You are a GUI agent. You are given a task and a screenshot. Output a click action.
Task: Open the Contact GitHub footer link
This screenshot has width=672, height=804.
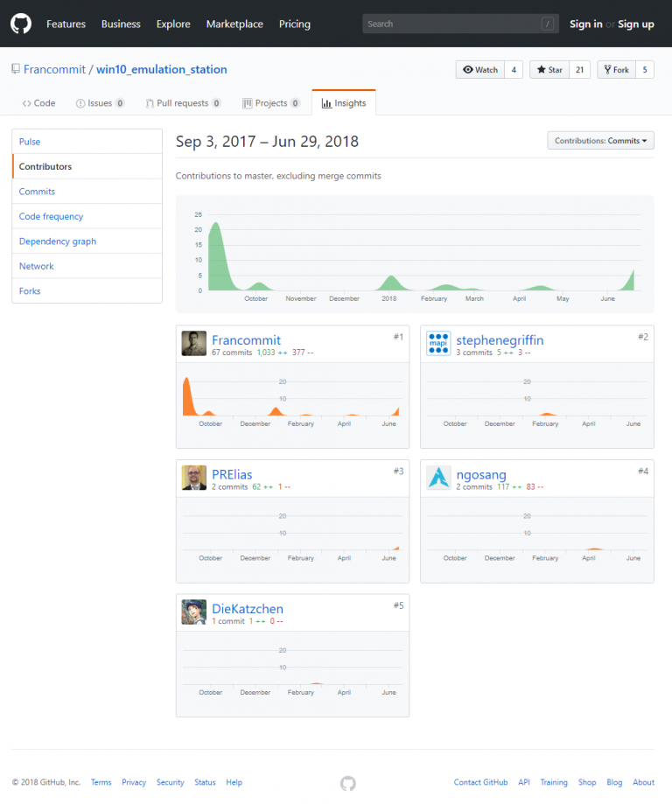pyautogui.click(x=480, y=782)
